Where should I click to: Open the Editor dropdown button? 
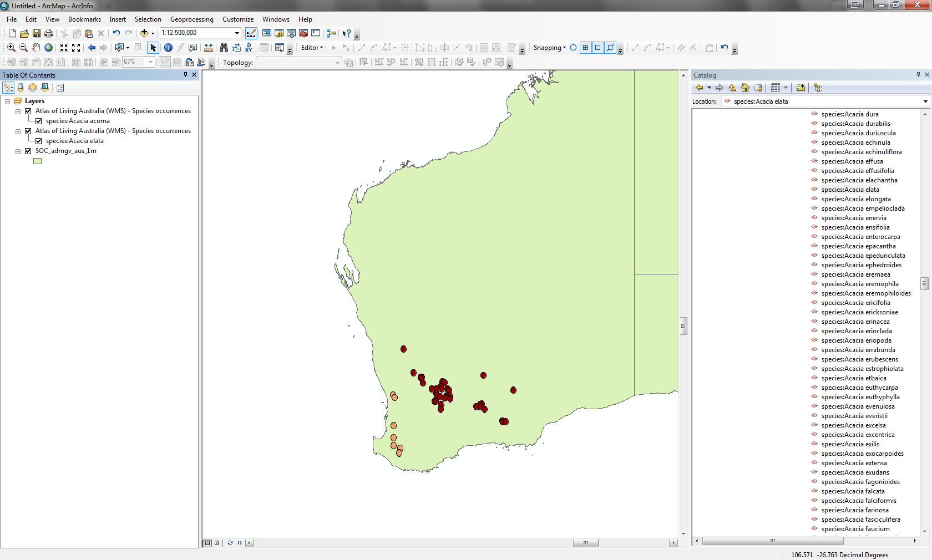coord(312,48)
